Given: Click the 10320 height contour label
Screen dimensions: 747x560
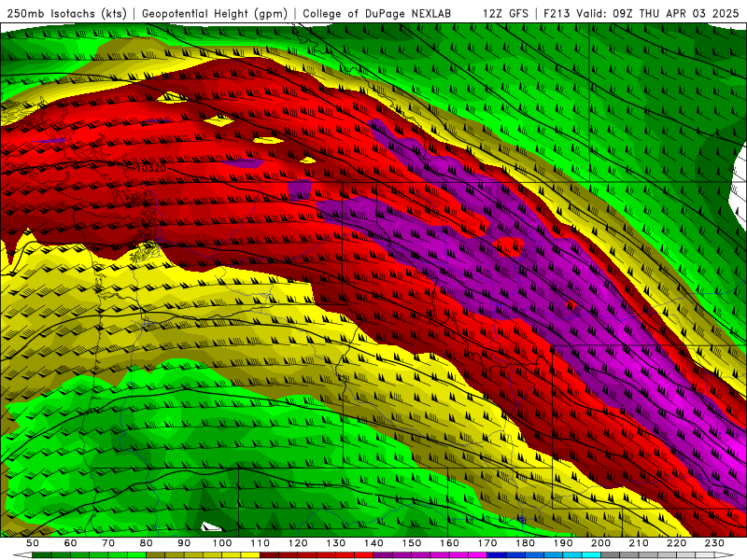Looking at the screenshot, I should click(x=151, y=168).
